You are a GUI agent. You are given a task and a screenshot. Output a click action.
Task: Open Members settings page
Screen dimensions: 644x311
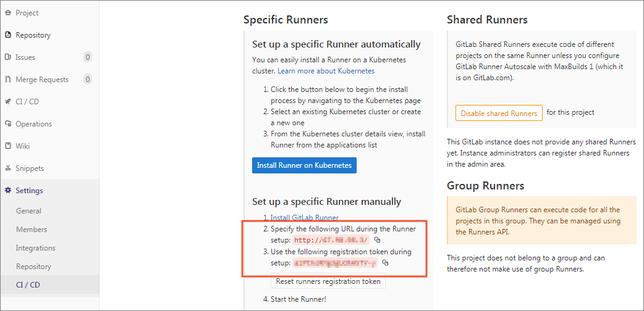click(32, 230)
